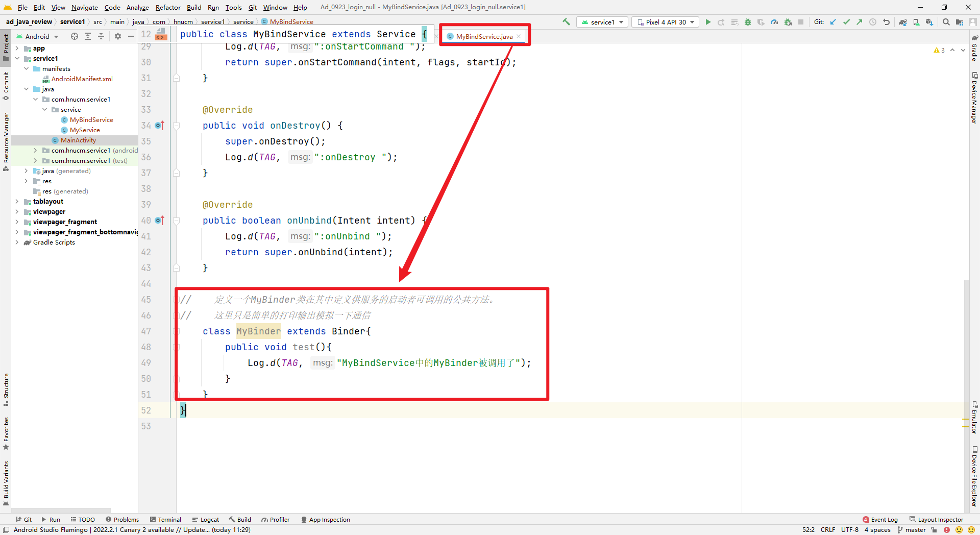Image resolution: width=980 pixels, height=535 pixels.
Task: Open the Event Log
Action: tap(880, 520)
